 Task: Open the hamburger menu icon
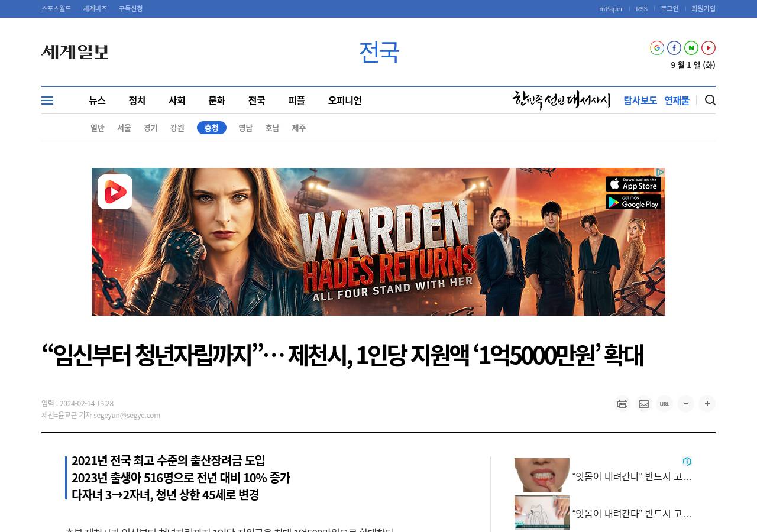pyautogui.click(x=47, y=100)
